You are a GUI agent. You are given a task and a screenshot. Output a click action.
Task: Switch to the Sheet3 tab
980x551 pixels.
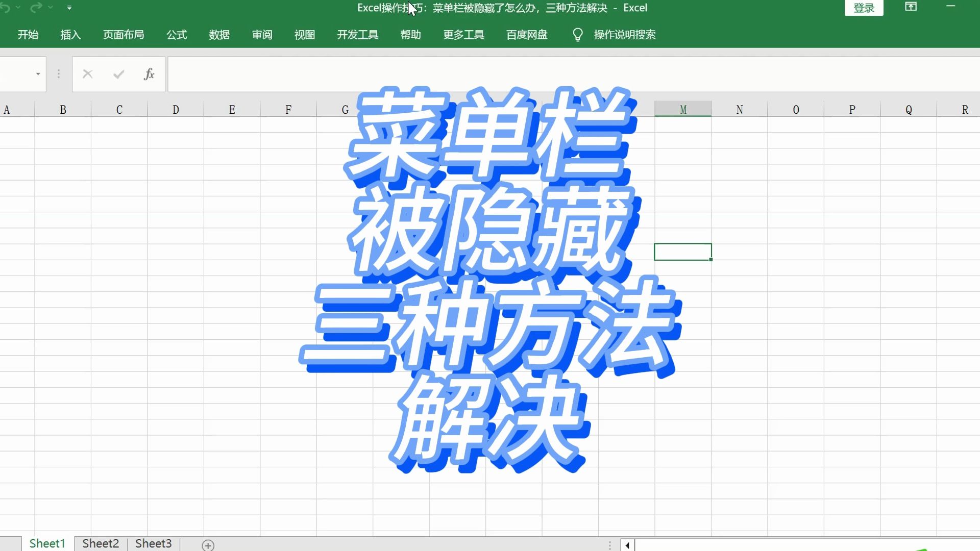pyautogui.click(x=153, y=543)
